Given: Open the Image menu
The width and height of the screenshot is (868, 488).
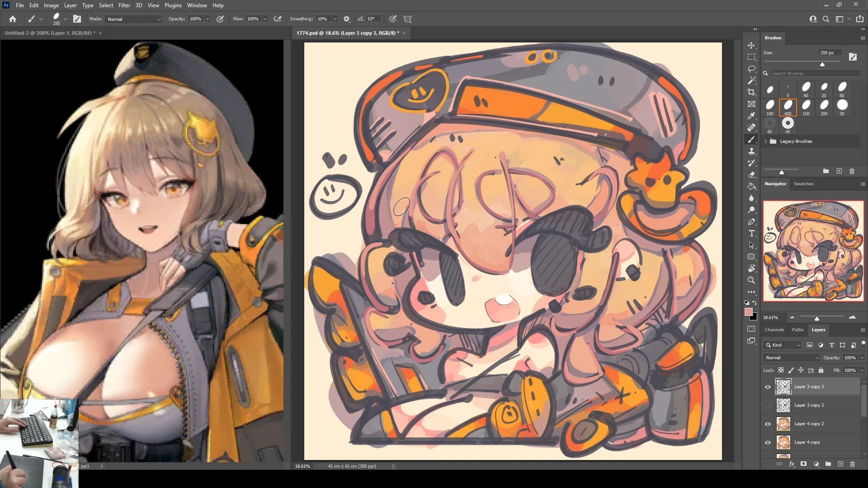Looking at the screenshot, I should 51,5.
